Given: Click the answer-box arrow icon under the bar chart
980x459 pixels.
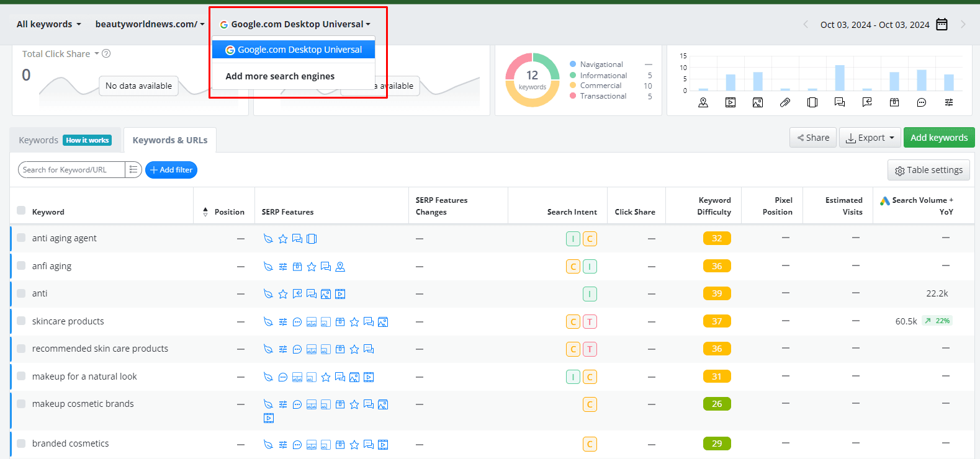Looking at the screenshot, I should (x=867, y=102).
